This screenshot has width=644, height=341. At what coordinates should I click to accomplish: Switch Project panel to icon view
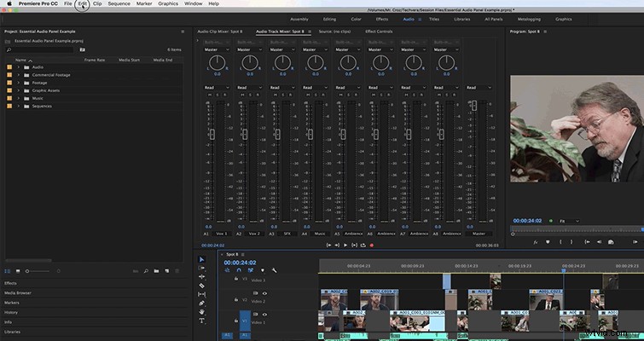point(18,271)
